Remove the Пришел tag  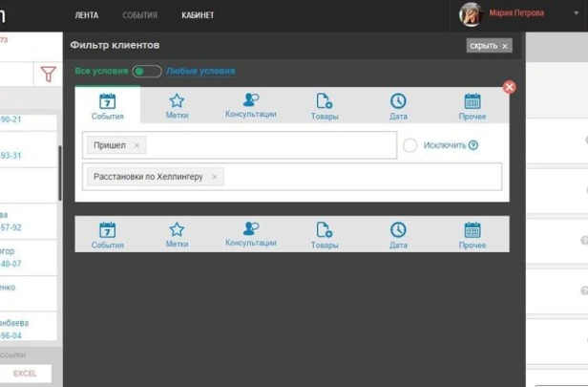[x=136, y=145]
